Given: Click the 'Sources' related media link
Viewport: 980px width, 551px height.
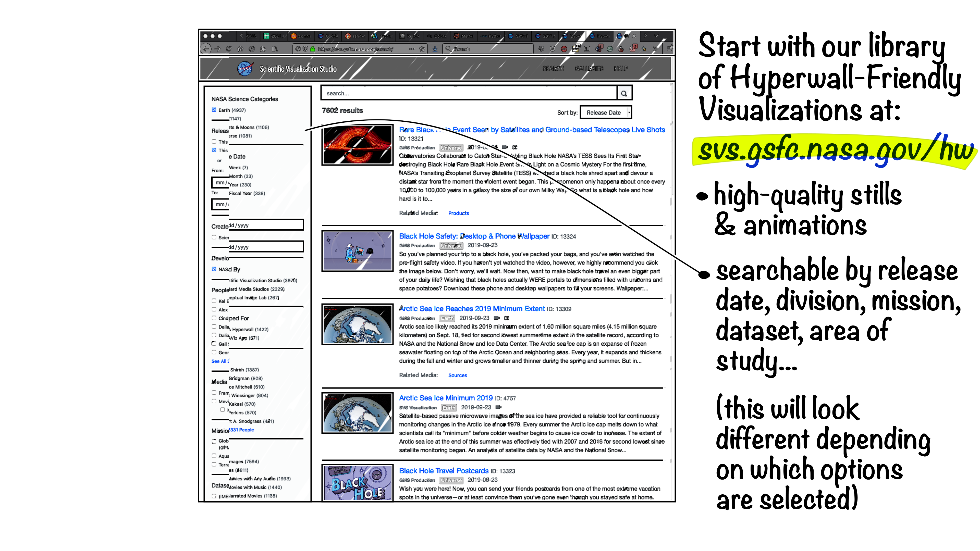Looking at the screenshot, I should click(457, 375).
